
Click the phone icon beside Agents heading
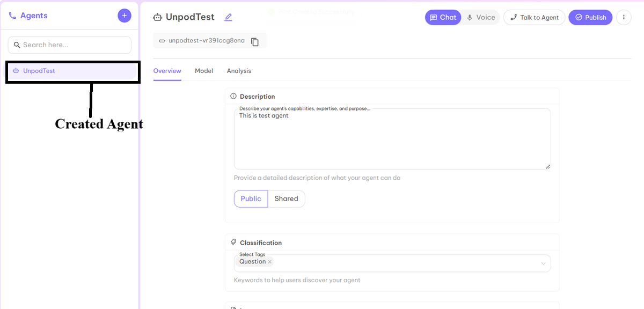[12, 16]
